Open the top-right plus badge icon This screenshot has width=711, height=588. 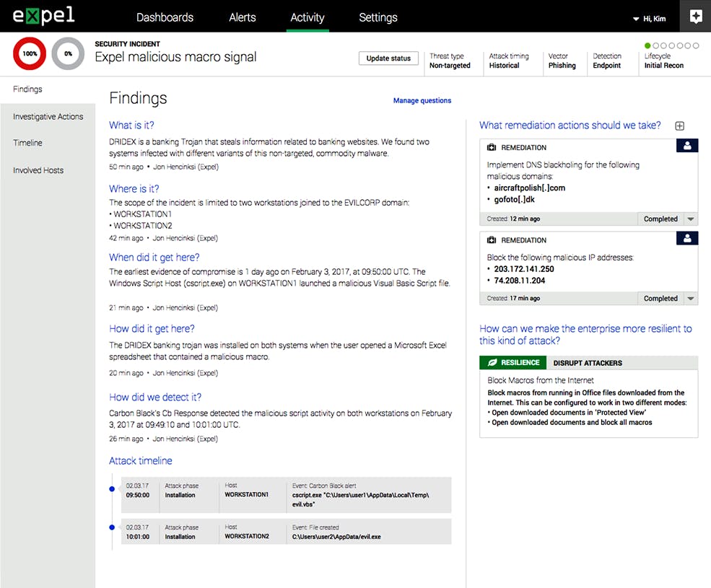pos(696,17)
